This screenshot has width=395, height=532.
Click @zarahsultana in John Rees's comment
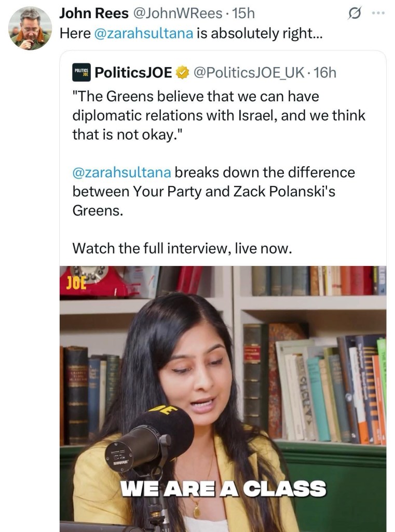coord(143,33)
